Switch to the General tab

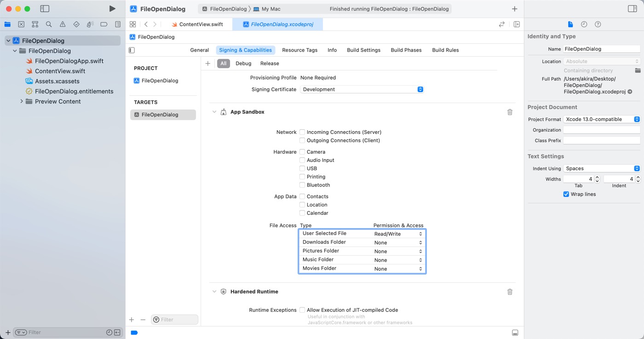pos(200,50)
